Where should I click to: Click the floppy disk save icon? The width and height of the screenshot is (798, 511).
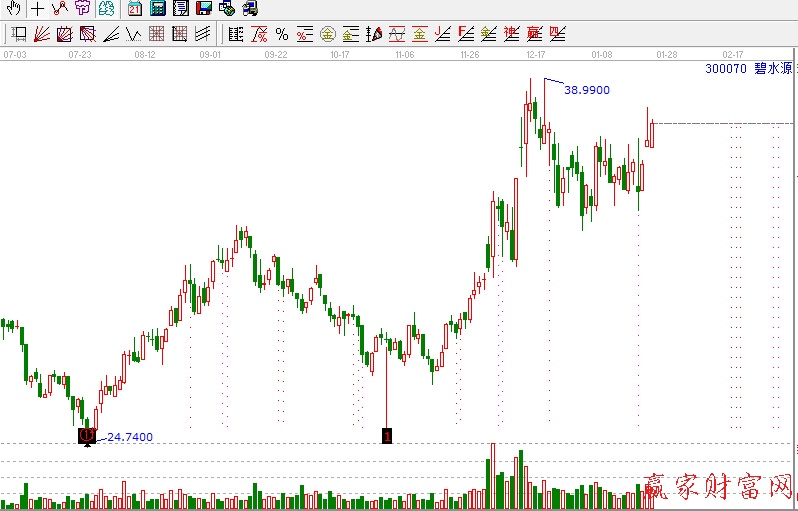coord(203,9)
